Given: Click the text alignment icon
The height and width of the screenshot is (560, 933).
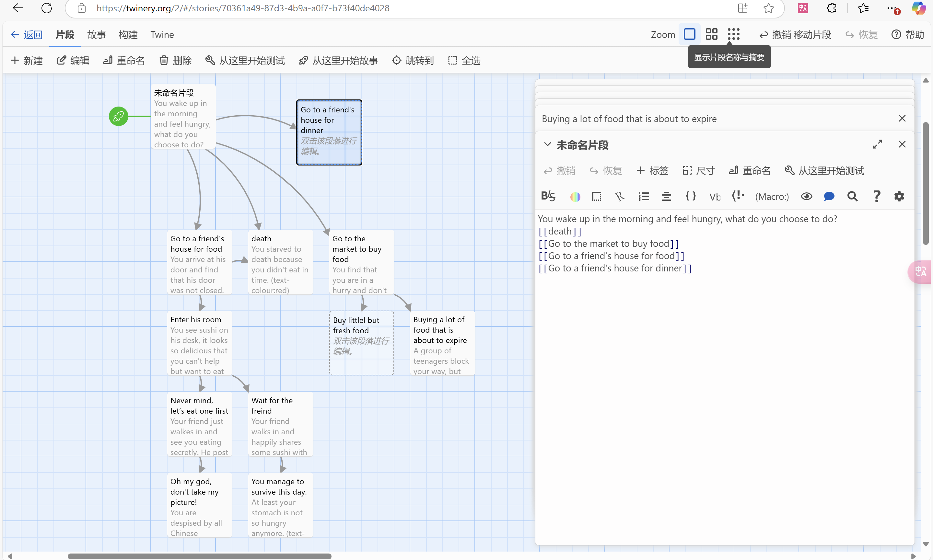Looking at the screenshot, I should click(666, 196).
